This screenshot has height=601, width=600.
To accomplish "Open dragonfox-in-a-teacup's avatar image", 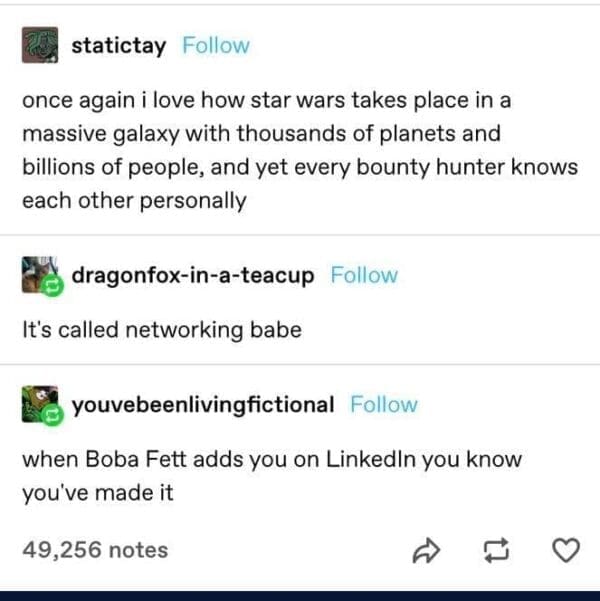I will click(x=39, y=274).
